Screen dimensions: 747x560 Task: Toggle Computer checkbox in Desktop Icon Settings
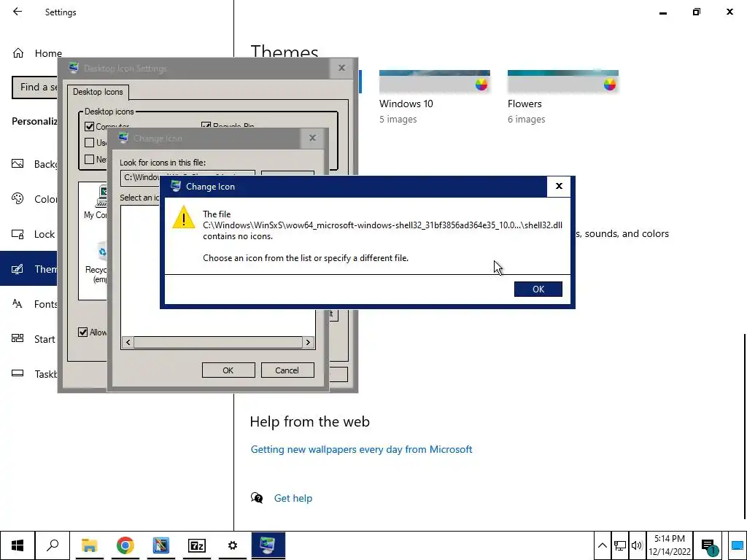(89, 126)
